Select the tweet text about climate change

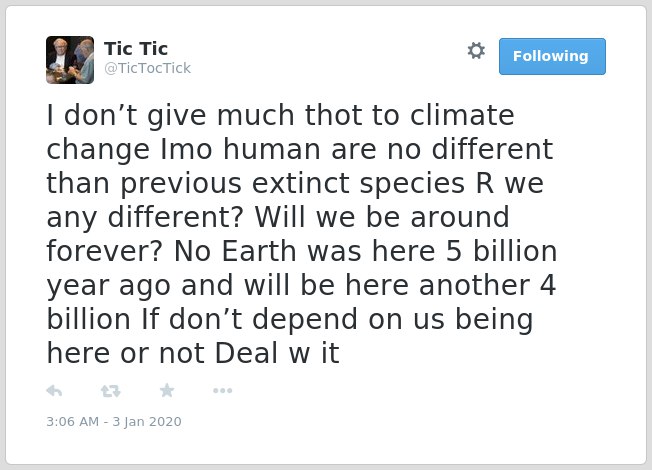pos(301,234)
